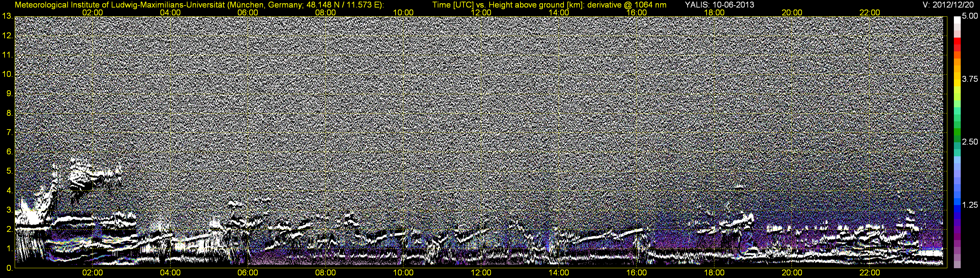Click the 3 km height axis label

coord(9,210)
